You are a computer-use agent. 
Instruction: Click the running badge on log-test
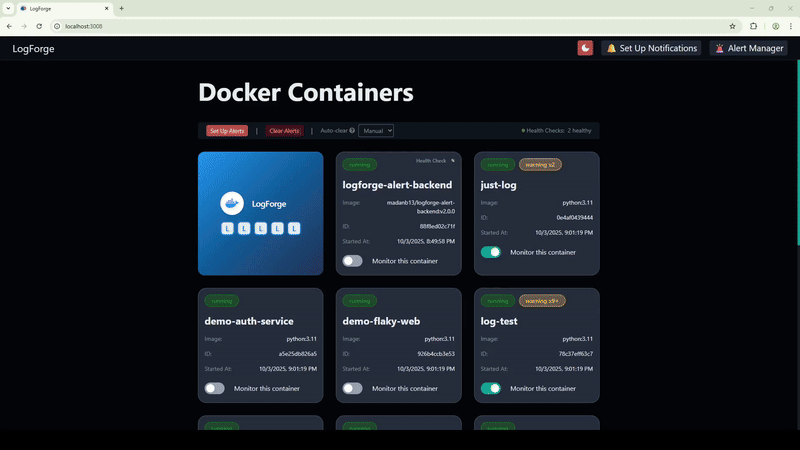click(x=497, y=301)
